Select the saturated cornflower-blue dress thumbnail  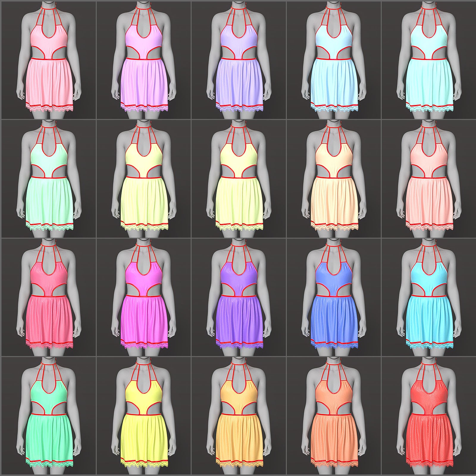(334, 297)
